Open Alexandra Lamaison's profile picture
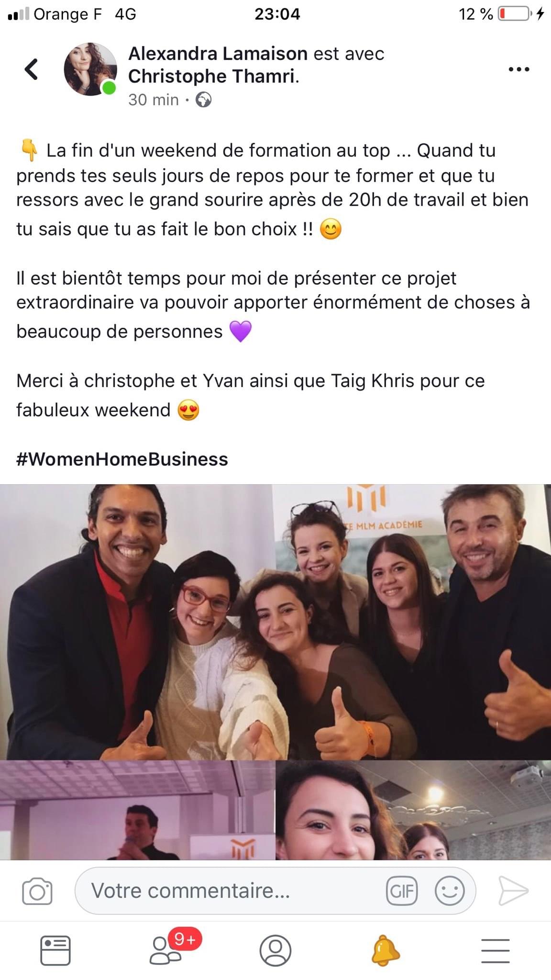Screen dimensions: 551x980 [90, 69]
